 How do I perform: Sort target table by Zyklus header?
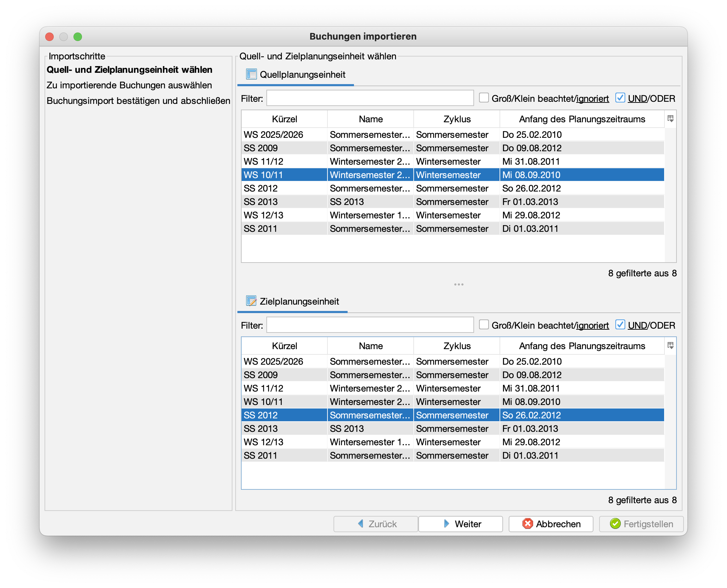click(x=457, y=346)
